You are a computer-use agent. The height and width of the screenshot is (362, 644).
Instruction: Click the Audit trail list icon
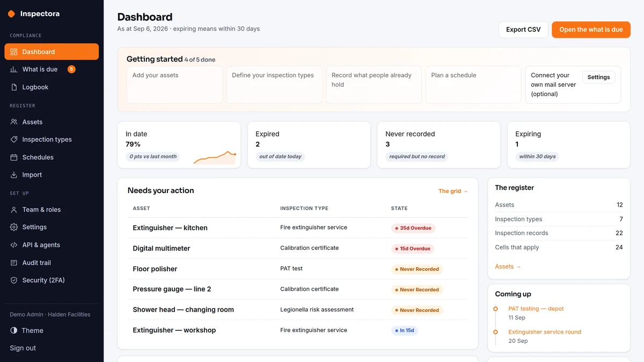14,263
